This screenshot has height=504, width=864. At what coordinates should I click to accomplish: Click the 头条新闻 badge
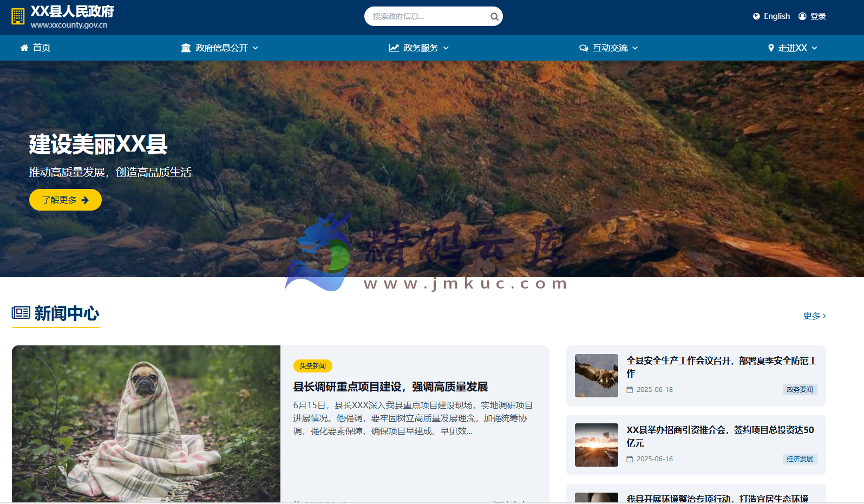point(313,366)
